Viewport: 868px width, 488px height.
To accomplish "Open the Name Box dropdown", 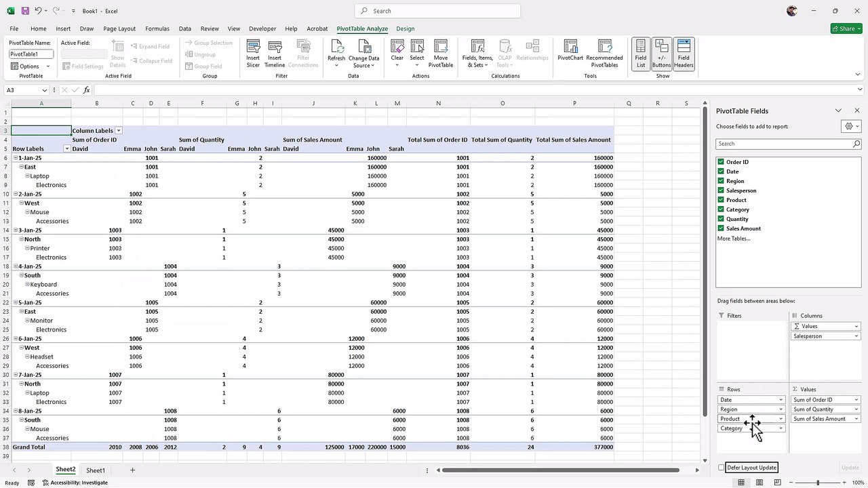I will (x=45, y=90).
